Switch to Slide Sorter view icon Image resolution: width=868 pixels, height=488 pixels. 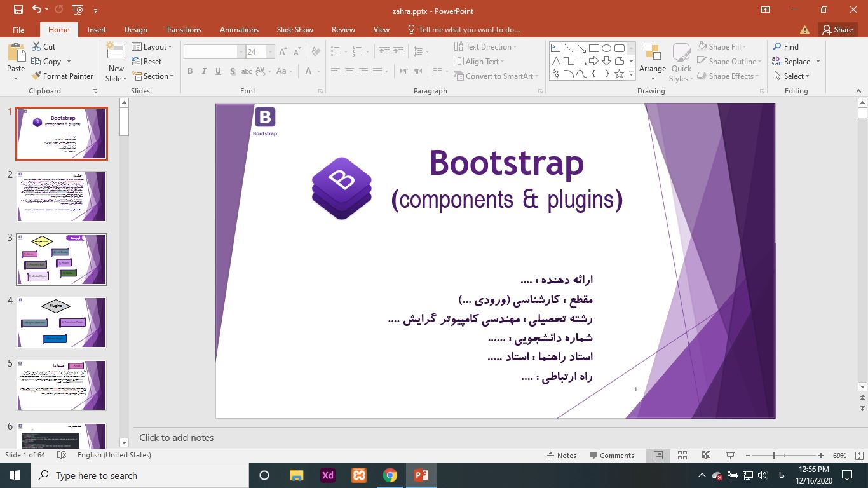point(682,456)
